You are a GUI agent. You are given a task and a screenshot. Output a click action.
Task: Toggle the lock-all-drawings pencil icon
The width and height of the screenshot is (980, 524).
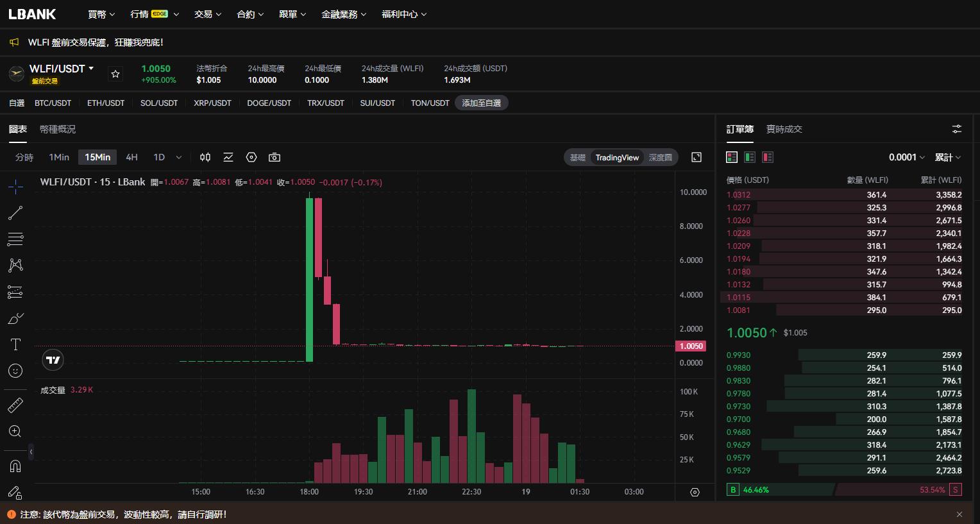click(15, 492)
